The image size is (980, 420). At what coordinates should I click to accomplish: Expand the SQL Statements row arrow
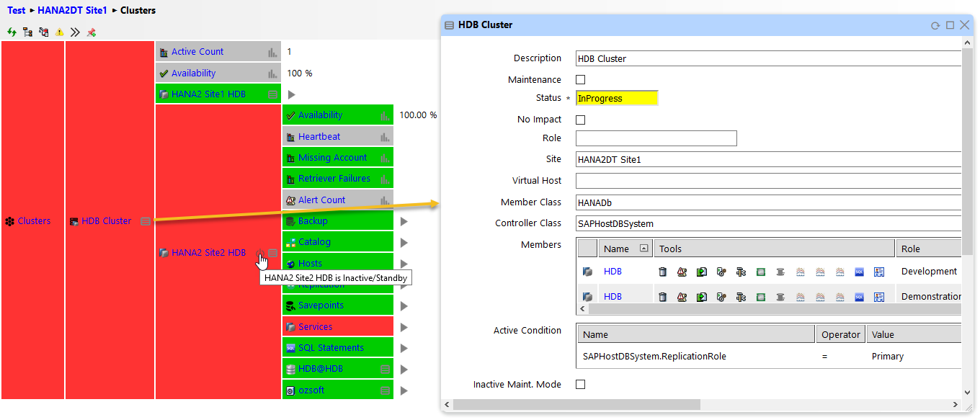pos(404,348)
